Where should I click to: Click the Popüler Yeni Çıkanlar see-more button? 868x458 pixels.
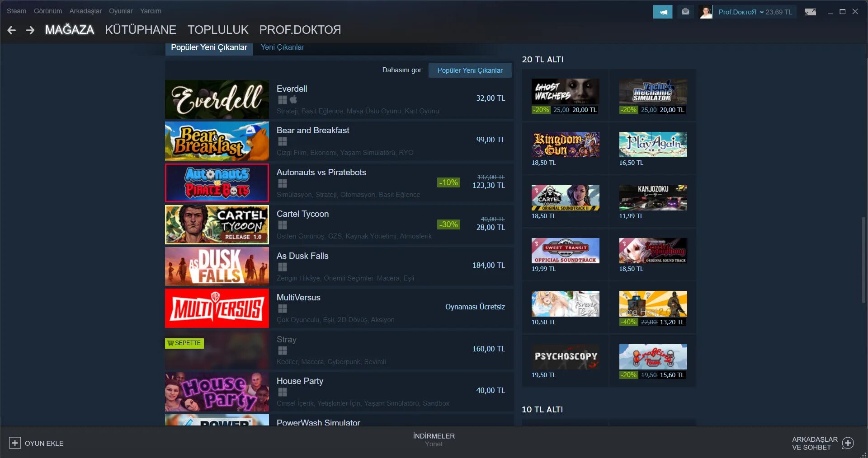(470, 70)
